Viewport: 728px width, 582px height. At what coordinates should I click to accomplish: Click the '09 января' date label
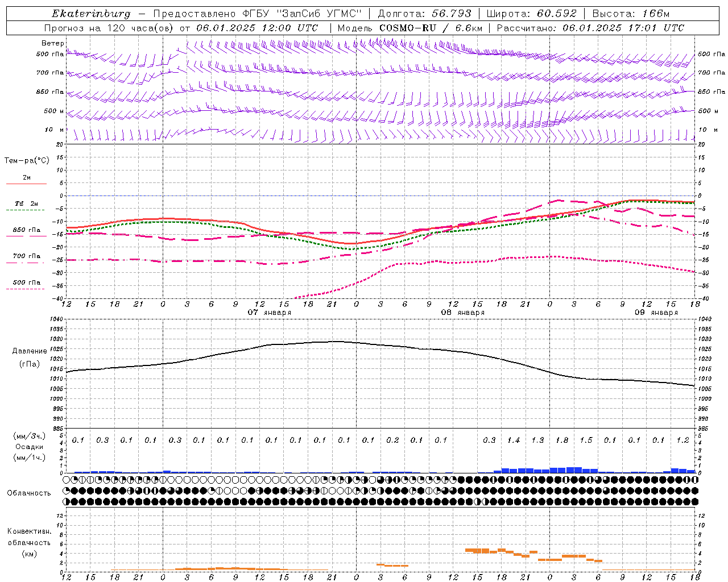656,313
